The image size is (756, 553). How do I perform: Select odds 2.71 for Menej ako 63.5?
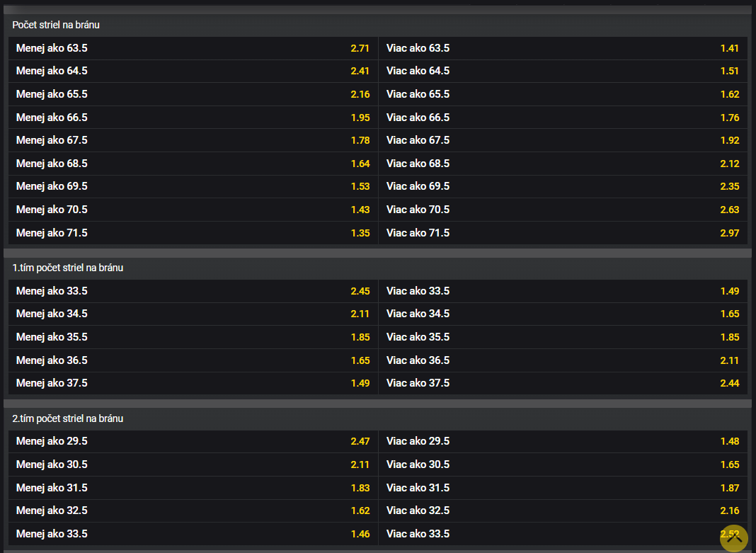tap(193, 47)
